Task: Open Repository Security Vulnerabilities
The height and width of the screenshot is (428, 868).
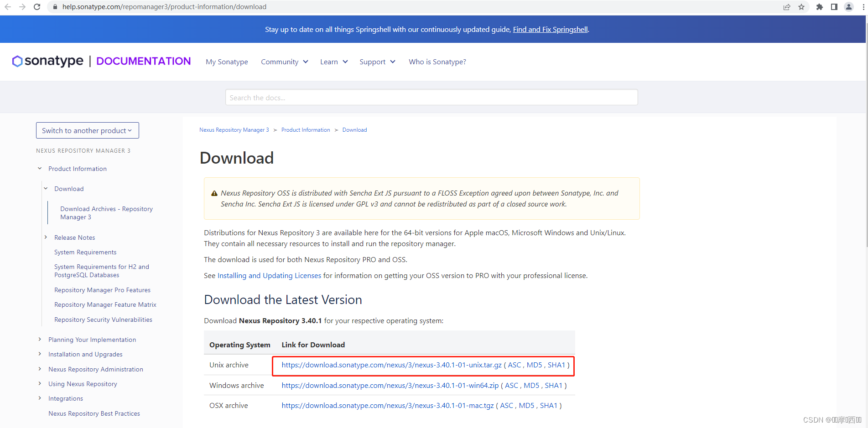Action: click(x=103, y=320)
